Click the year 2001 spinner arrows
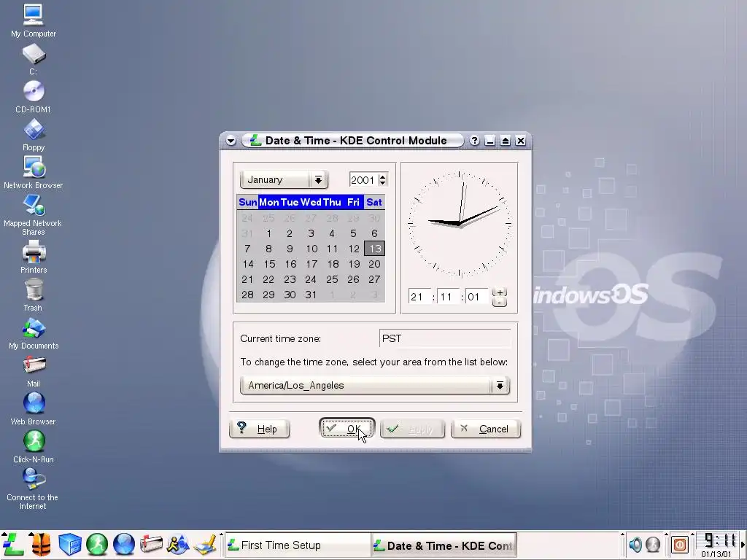The width and height of the screenshot is (747, 560). tap(382, 179)
